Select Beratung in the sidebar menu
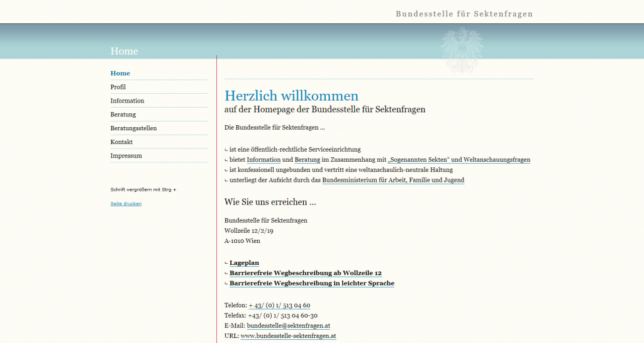 (123, 115)
